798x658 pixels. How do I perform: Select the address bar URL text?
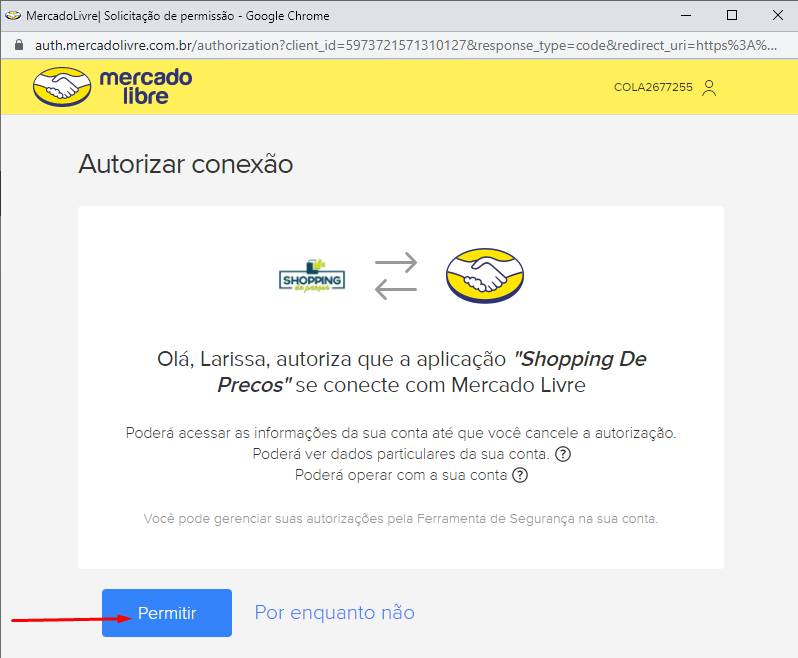[x=406, y=45]
